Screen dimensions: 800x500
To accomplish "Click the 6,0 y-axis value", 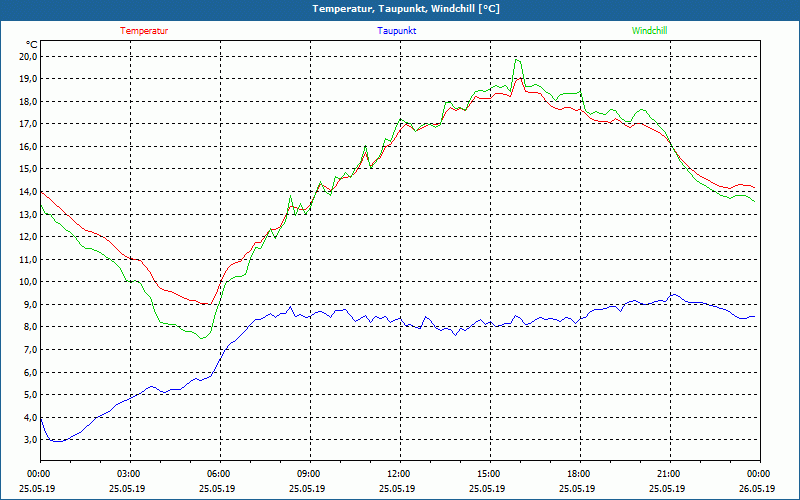I will (31, 372).
